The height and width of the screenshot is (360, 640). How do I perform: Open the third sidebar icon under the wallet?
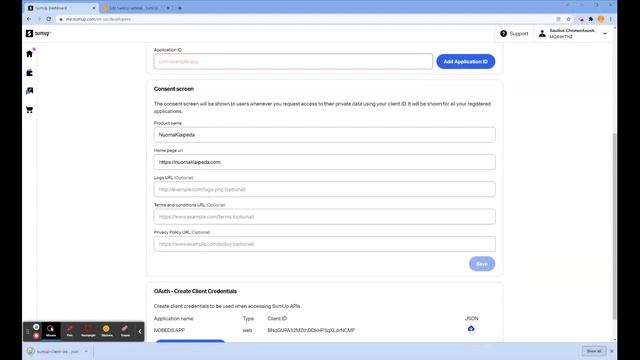(x=29, y=91)
